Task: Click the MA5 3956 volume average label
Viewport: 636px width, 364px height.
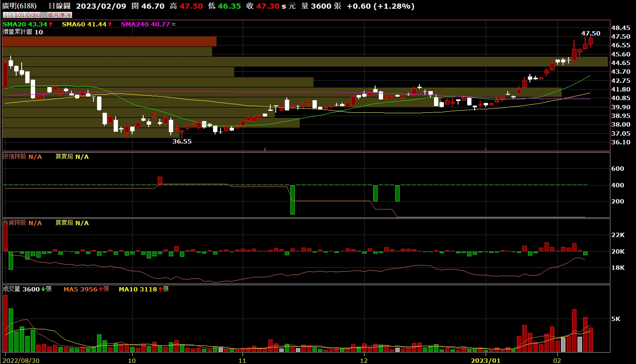Action: click(80, 289)
